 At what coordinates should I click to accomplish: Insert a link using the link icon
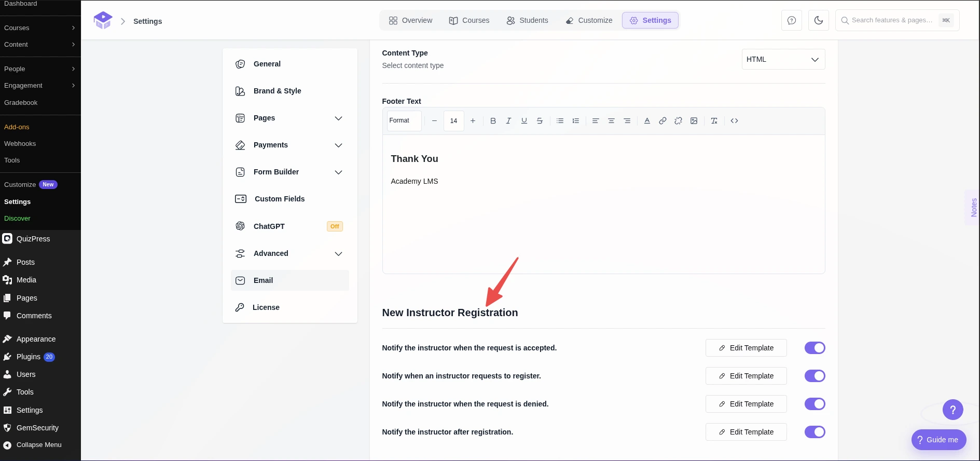point(662,121)
